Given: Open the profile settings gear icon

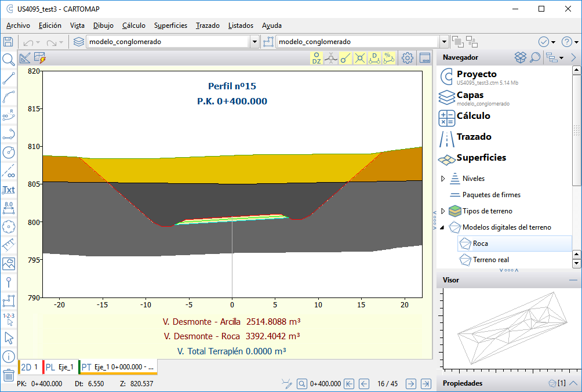Looking at the screenshot, I should (x=408, y=58).
